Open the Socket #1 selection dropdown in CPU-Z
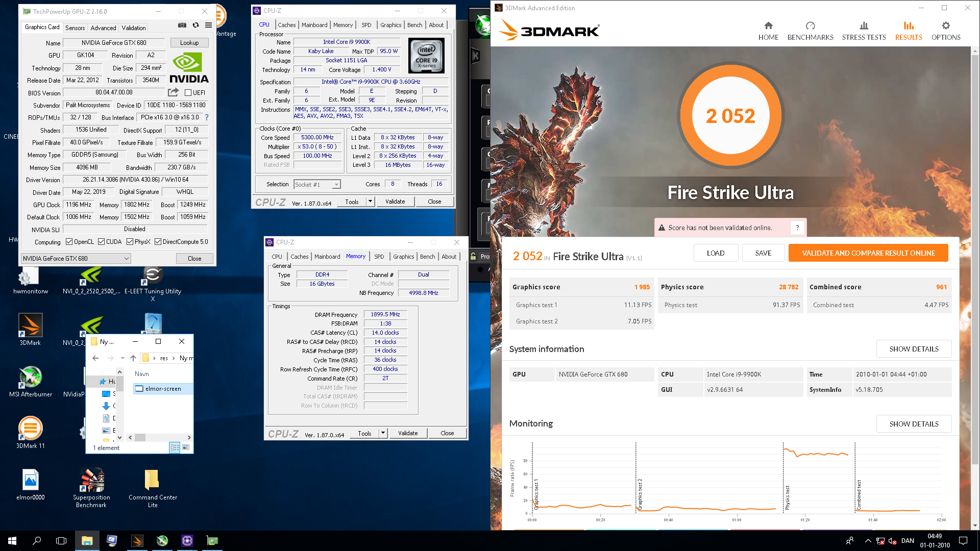 [x=317, y=185]
